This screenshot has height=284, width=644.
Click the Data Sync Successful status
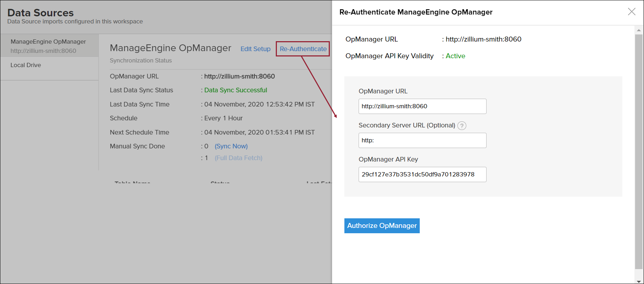(235, 90)
